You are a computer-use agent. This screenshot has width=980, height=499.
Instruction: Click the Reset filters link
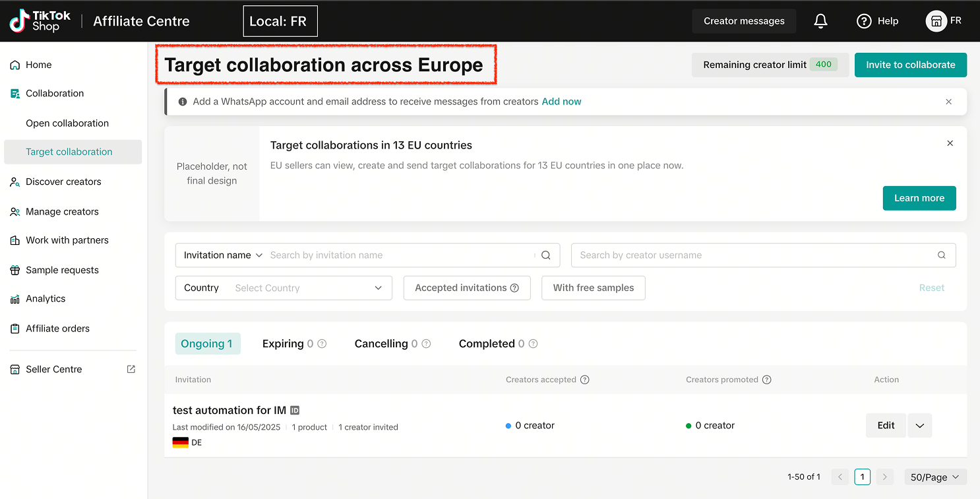pyautogui.click(x=932, y=288)
